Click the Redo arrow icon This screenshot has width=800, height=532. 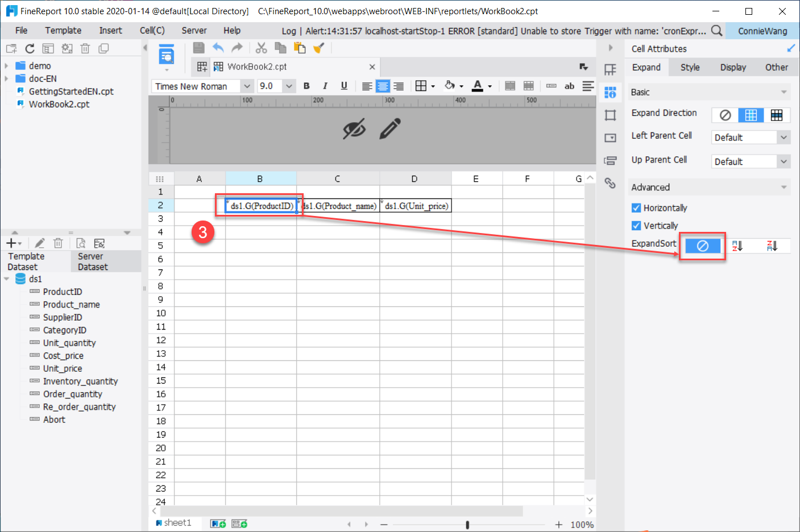(237, 48)
